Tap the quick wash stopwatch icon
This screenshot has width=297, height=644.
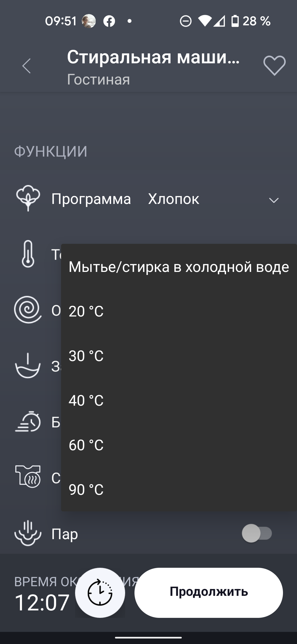[x=28, y=422]
